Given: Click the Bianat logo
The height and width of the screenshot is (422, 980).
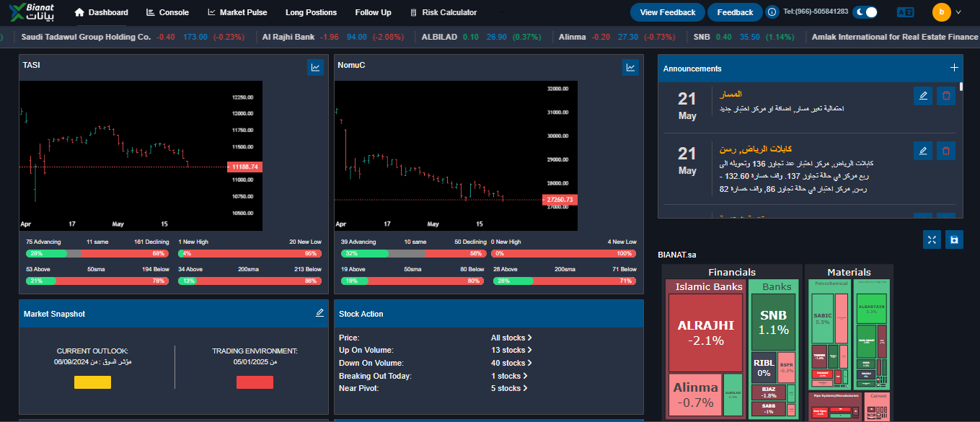Looking at the screenshot, I should pyautogui.click(x=33, y=12).
